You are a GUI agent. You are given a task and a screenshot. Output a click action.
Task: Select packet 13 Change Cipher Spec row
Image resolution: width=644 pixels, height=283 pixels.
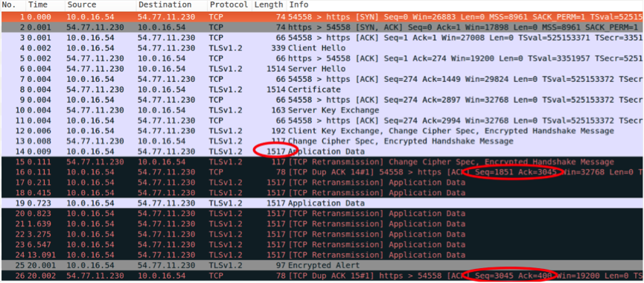click(x=322, y=141)
